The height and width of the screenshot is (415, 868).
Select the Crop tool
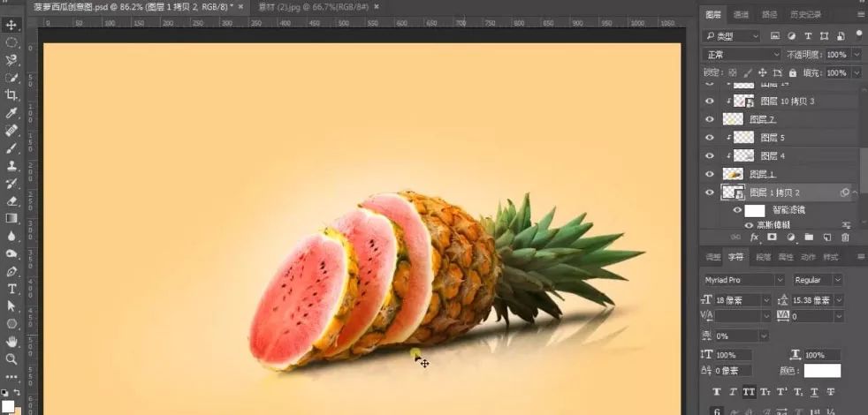(11, 95)
